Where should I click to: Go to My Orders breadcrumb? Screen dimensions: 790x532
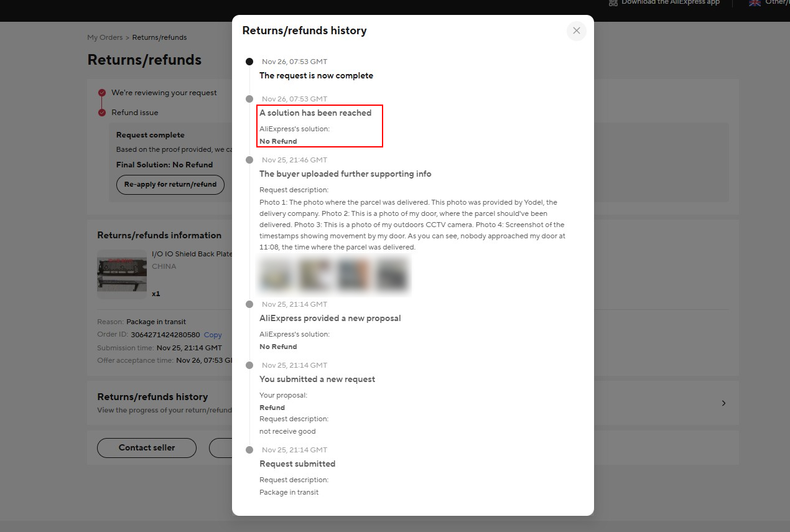pyautogui.click(x=105, y=37)
